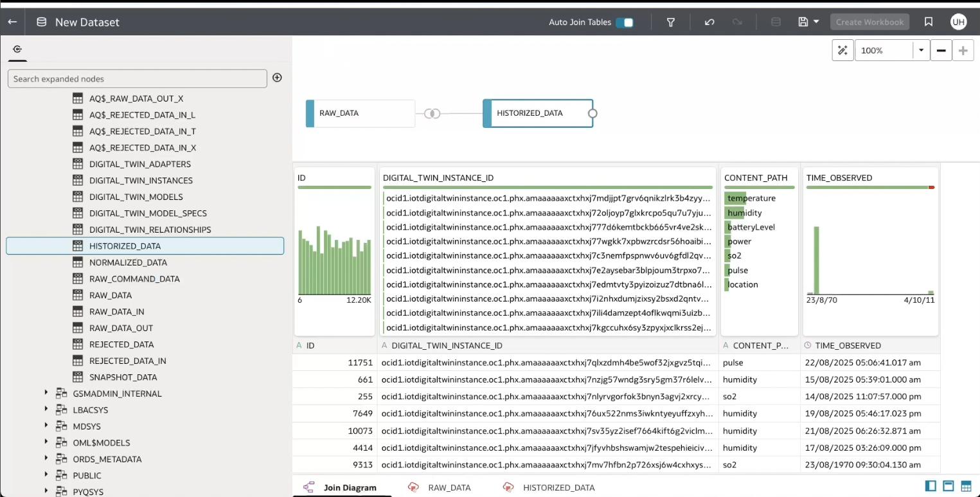Image resolution: width=980 pixels, height=497 pixels.
Task: Click the Create Workbook button
Action: 869,22
